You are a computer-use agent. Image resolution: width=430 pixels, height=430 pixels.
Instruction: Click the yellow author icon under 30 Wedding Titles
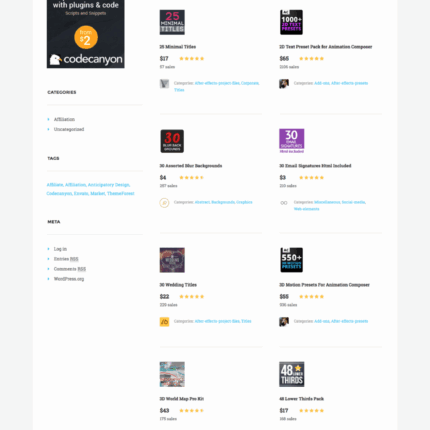(164, 322)
